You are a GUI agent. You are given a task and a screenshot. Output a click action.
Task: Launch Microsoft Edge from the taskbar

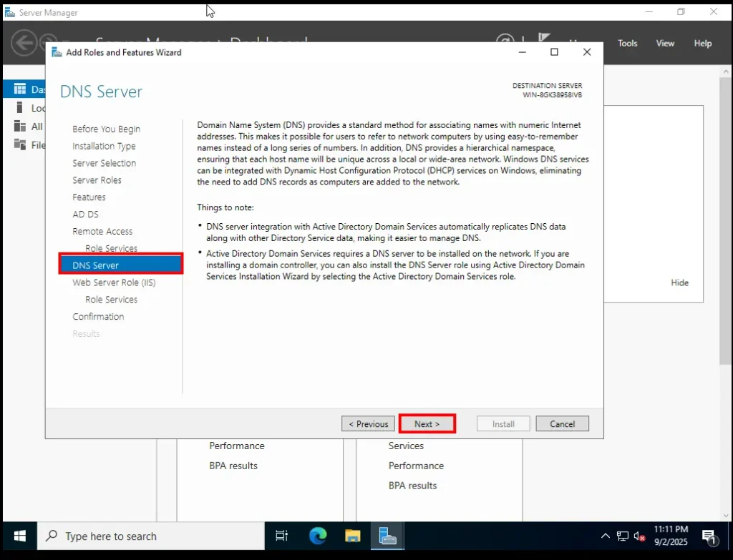pyautogui.click(x=318, y=536)
